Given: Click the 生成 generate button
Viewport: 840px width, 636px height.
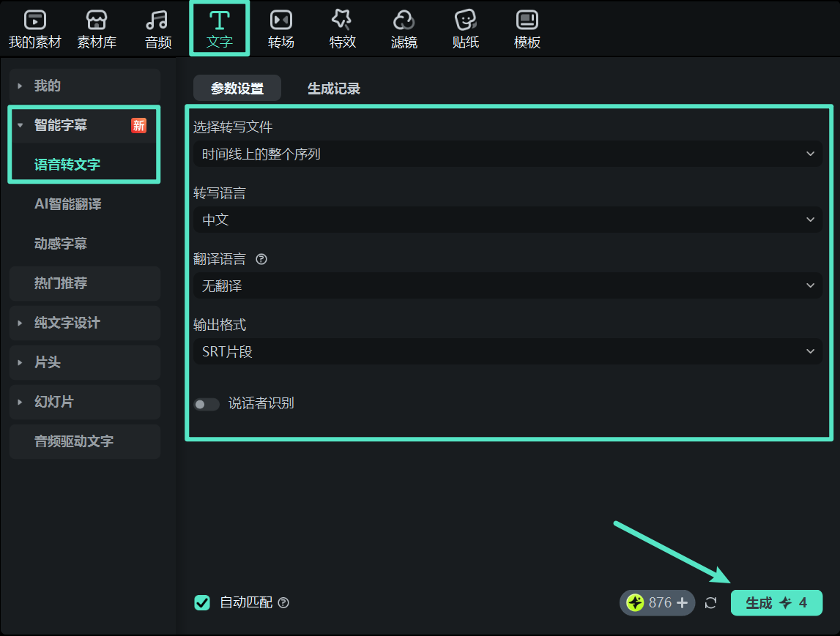Looking at the screenshot, I should (x=776, y=602).
